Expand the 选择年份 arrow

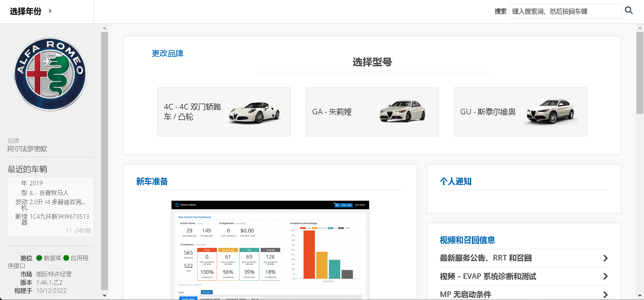50,11
